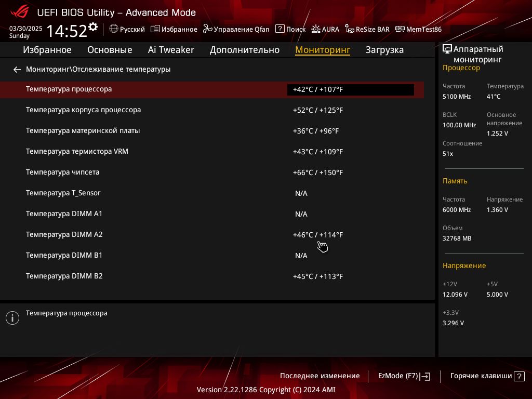Click the Память section heading
The image size is (532, 399).
click(x=455, y=181)
